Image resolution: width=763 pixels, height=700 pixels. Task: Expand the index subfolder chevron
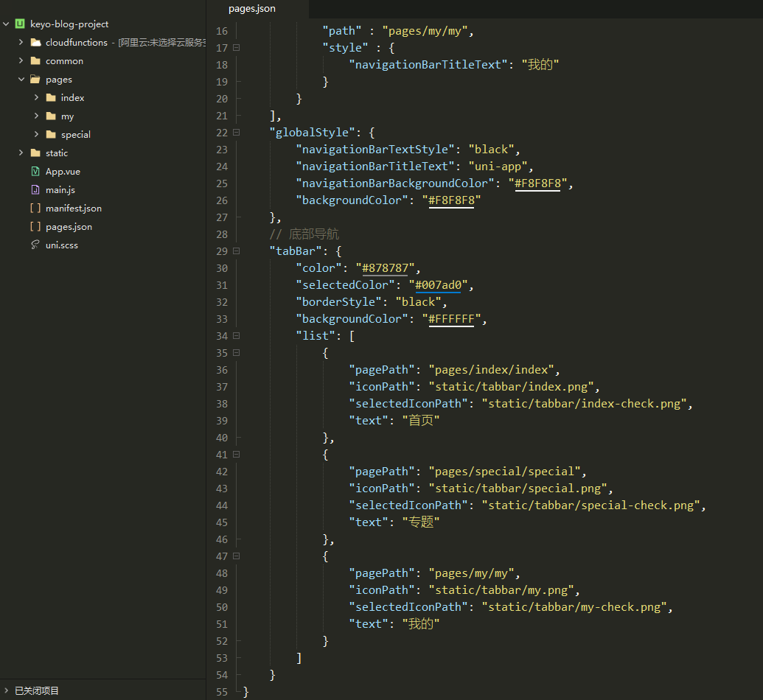click(36, 98)
